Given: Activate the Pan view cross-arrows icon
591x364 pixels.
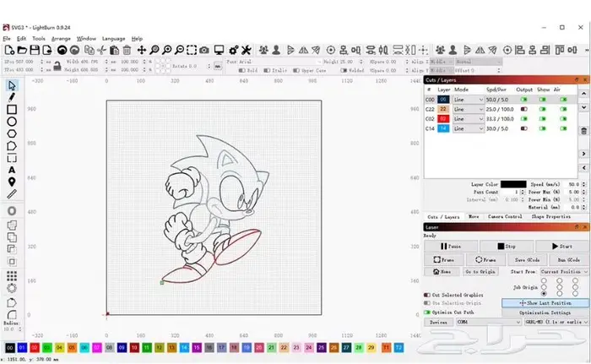Looking at the screenshot, I should coord(142,50).
